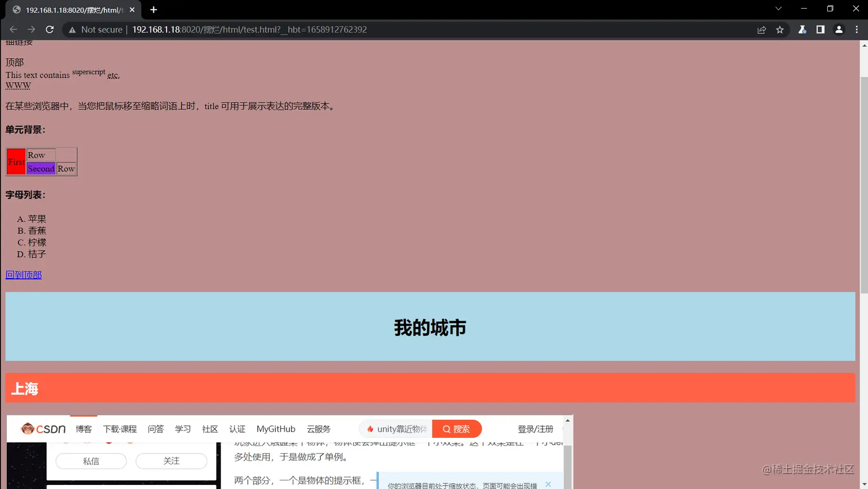Open the share icon in the toolbar
868x489 pixels.
click(762, 29)
